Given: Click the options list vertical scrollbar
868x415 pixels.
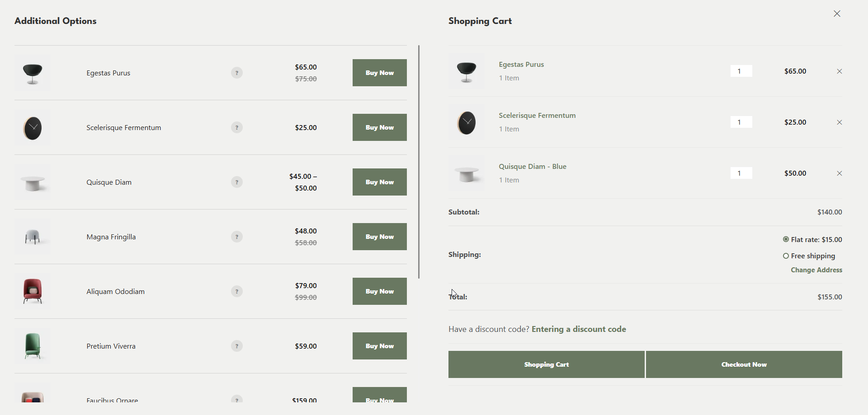Looking at the screenshot, I should [419, 162].
